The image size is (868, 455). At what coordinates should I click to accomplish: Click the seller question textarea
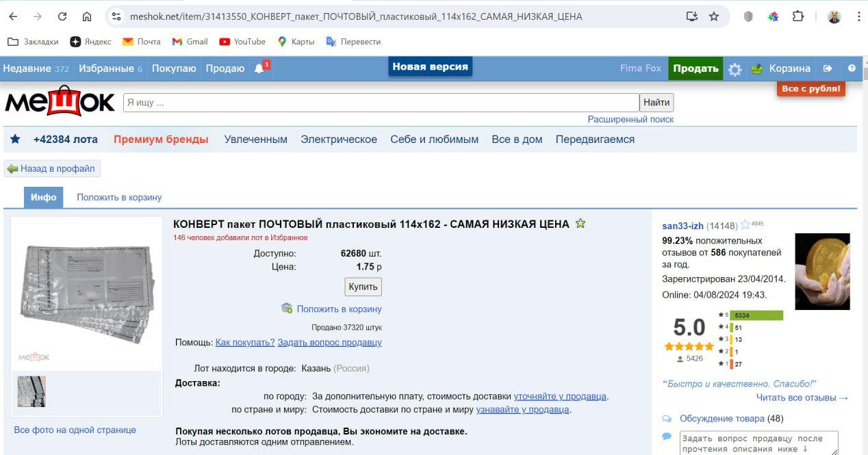point(759,443)
